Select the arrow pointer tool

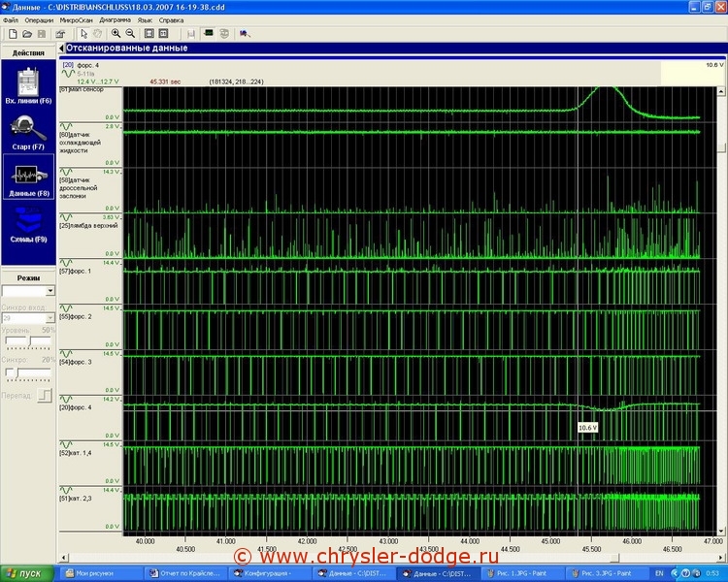pos(83,33)
